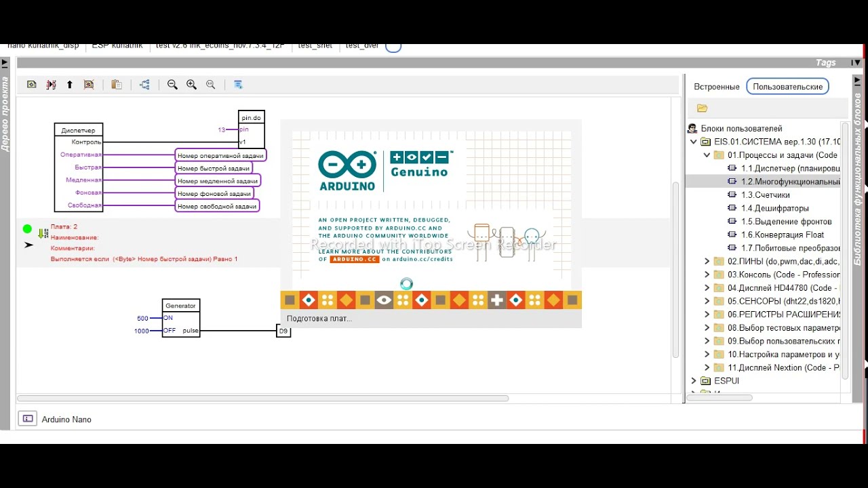Click the green circle board status indicator
The width and height of the screenshot is (868, 488).
(27, 229)
